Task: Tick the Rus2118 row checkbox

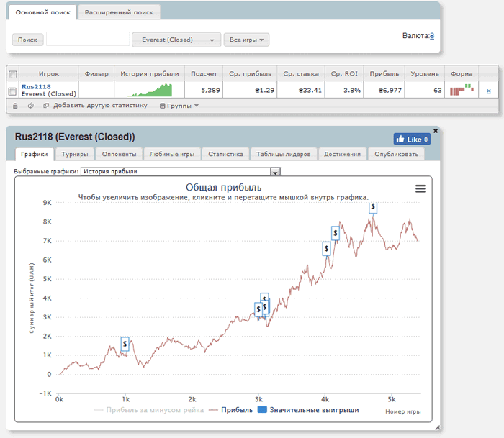Action: 12,91
